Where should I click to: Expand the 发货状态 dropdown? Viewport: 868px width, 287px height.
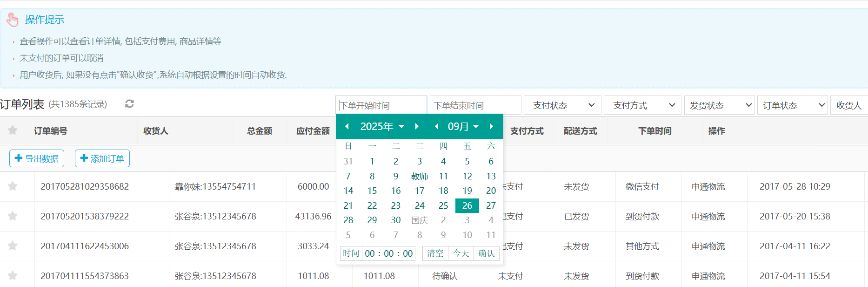[x=720, y=105]
